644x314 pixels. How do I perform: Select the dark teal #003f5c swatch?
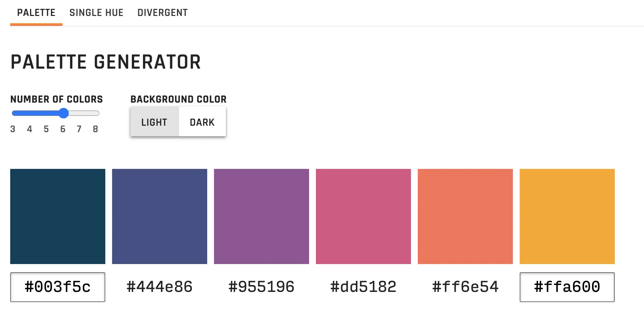[57, 216]
